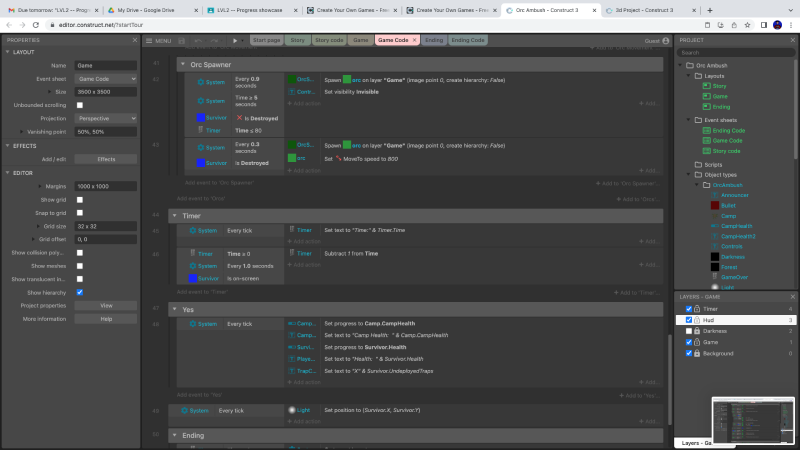Screen dimensions: 800x450
Task: Enable the Show grid checkbox
Action: coord(80,199)
